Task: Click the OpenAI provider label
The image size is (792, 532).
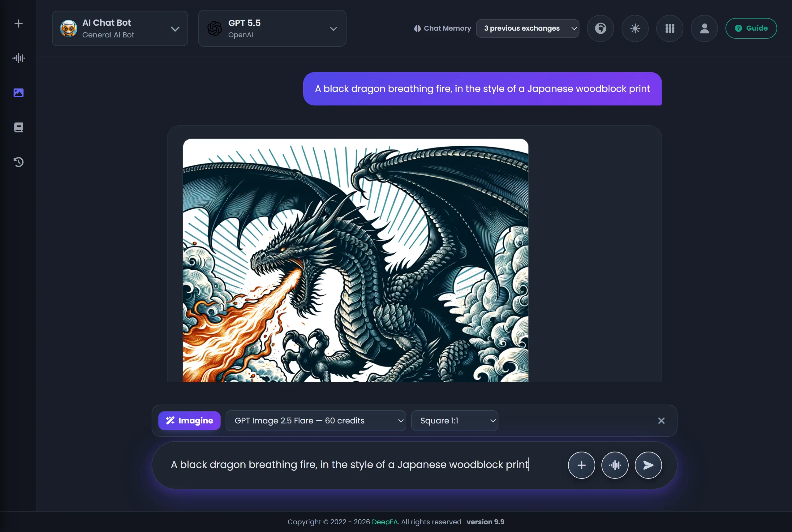Action: point(241,35)
